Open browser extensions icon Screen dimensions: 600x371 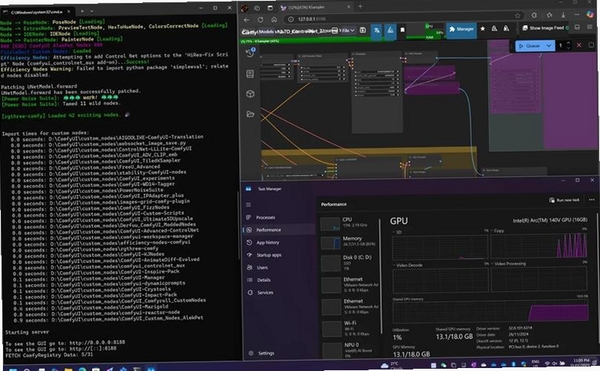pos(534,15)
